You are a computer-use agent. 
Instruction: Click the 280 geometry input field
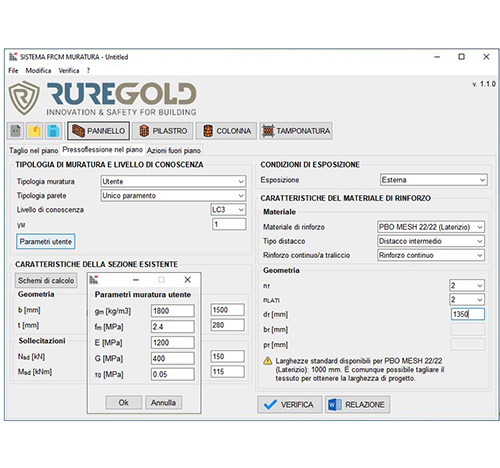[x=228, y=325]
